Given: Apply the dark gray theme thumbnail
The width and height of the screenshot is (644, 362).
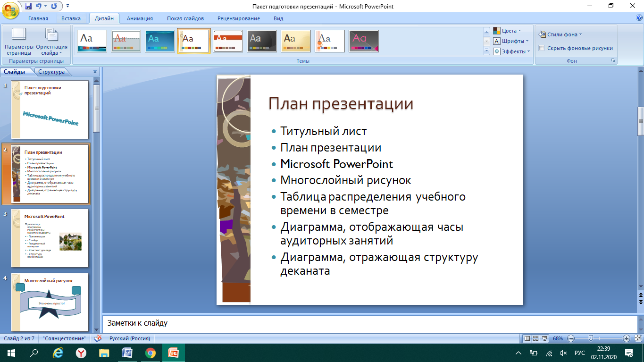Looking at the screenshot, I should [x=262, y=41].
